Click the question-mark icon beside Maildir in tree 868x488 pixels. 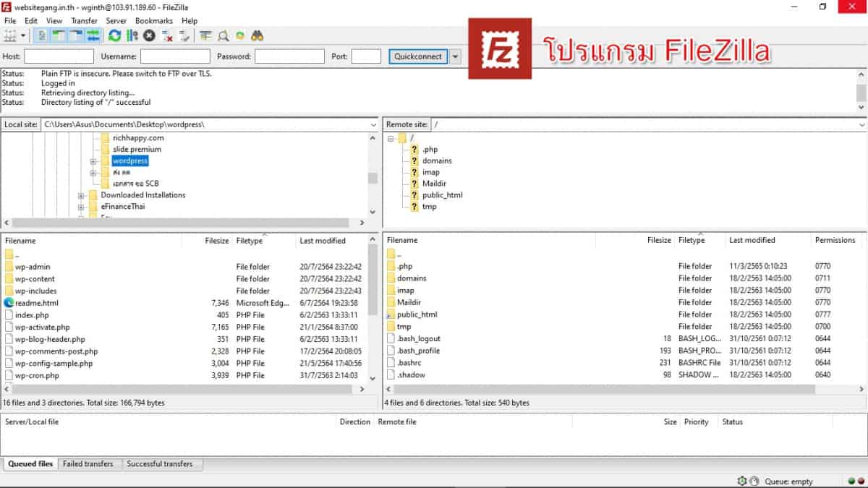point(414,184)
